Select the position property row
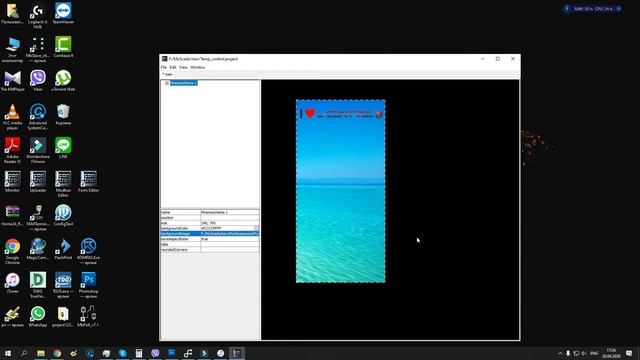The width and height of the screenshot is (640, 360). pos(210,218)
